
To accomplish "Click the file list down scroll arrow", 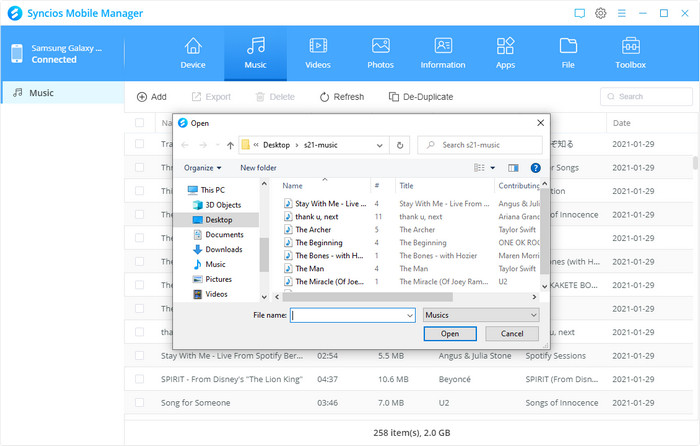I will (545, 286).
